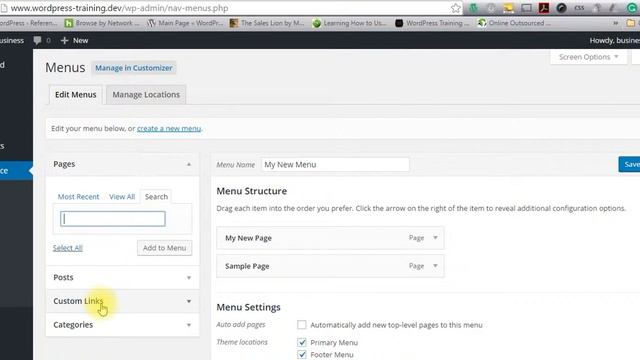Click the Select All link under Pages
Screen dimensions: 640x360
coord(68,248)
